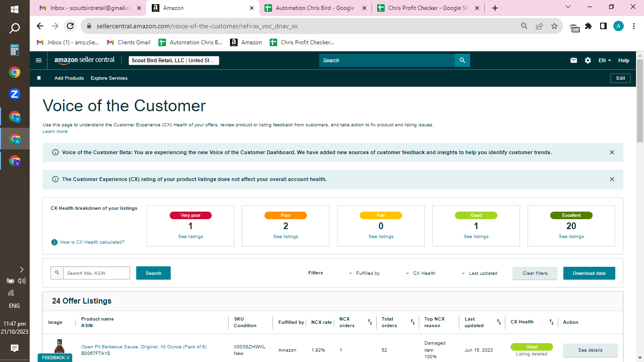Open the Seller Central hamburger menu
The height and width of the screenshot is (362, 644).
pos(39,60)
